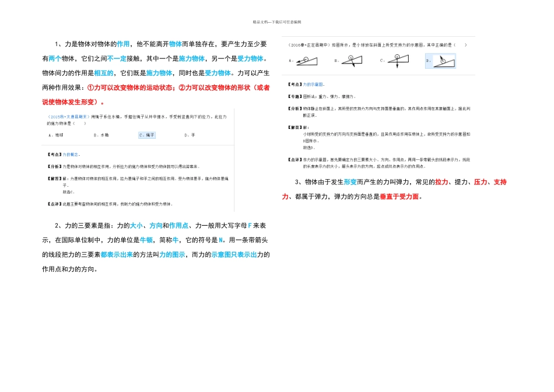This screenshot has height=392, width=554.
Task: Select answer option 'A. 地球'
Action: [56, 135]
